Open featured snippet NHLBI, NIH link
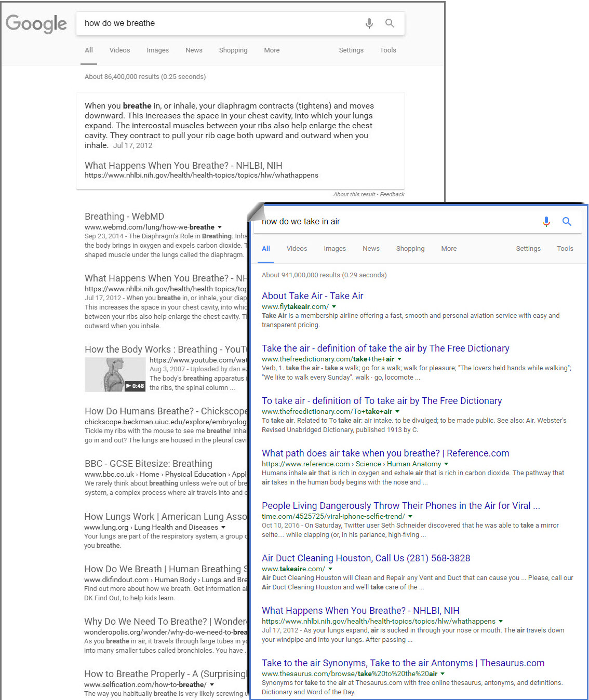589x700 pixels. pyautogui.click(x=183, y=166)
